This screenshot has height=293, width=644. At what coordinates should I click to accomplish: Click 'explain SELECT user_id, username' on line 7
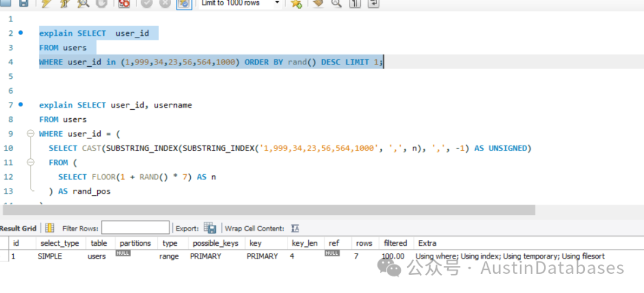pyautogui.click(x=116, y=105)
